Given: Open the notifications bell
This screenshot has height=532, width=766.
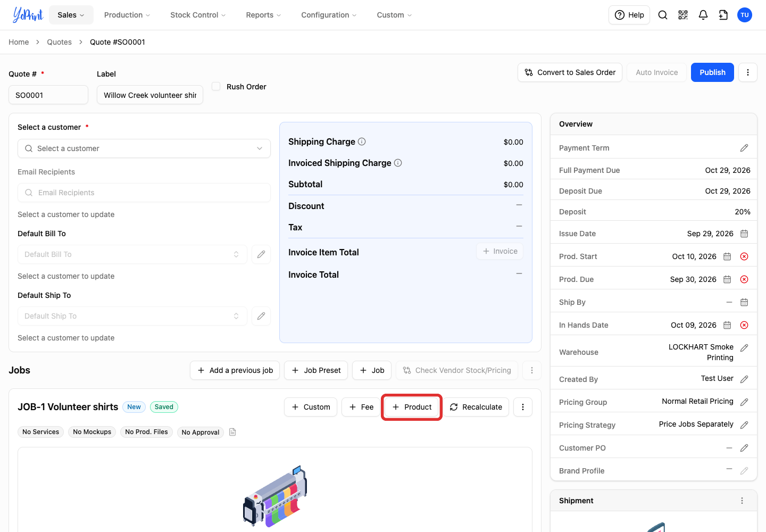Looking at the screenshot, I should pos(703,15).
